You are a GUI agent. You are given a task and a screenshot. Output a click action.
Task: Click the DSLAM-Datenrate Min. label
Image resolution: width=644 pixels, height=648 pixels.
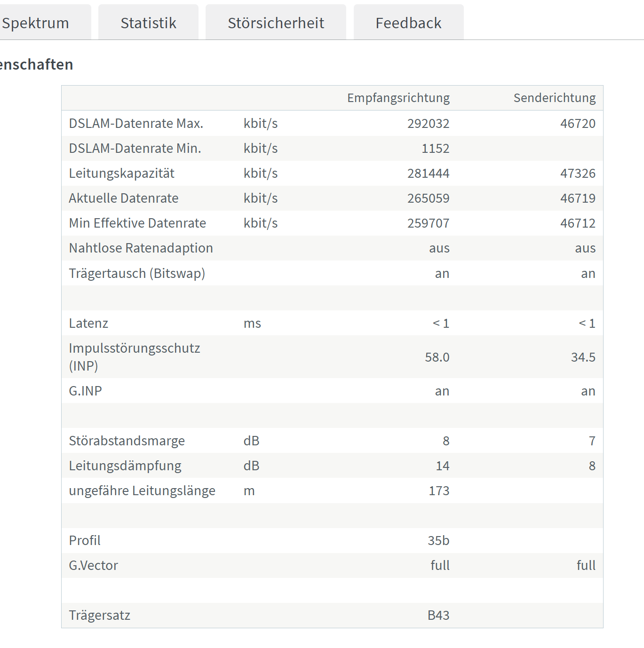135,148
